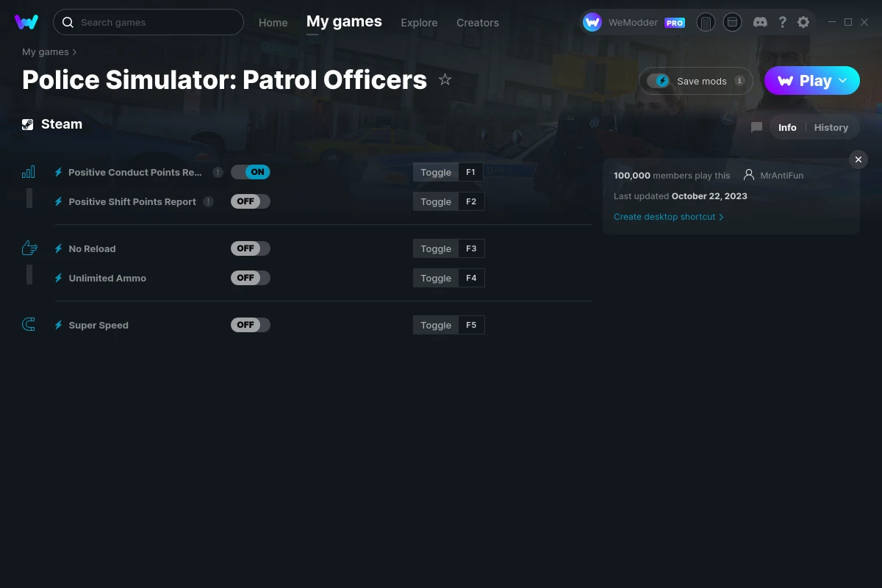Click the My games breadcrumb chevron
882x588 pixels.
coord(76,51)
